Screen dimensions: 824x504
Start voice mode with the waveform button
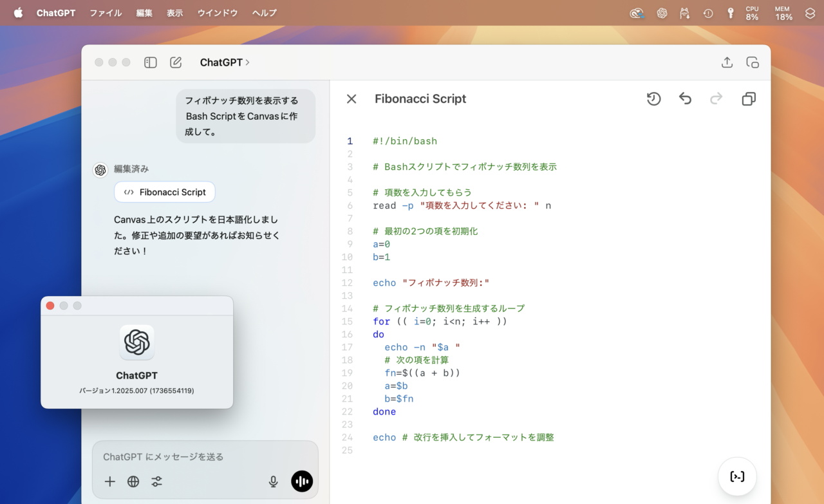tap(302, 481)
